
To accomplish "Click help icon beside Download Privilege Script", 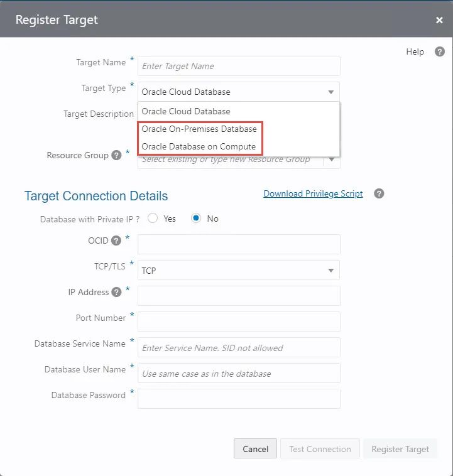I will pos(379,193).
